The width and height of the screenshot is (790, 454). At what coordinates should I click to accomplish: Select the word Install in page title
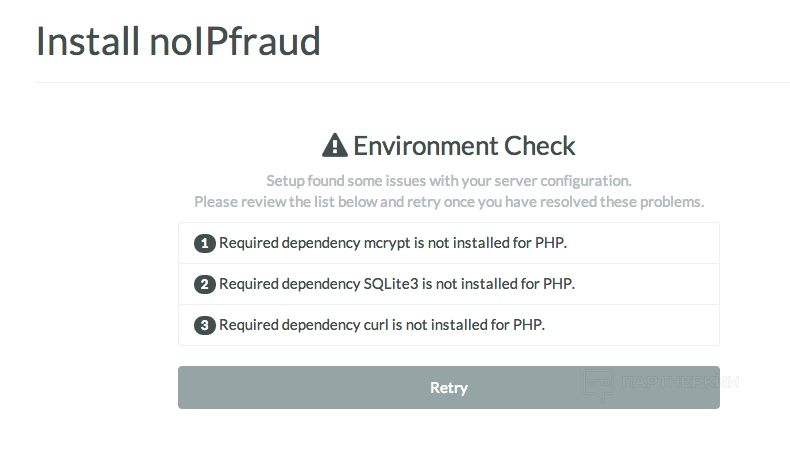point(88,41)
